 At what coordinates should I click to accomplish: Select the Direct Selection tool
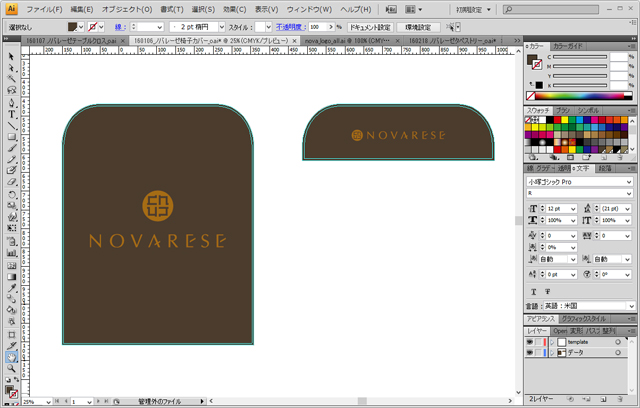[11, 67]
